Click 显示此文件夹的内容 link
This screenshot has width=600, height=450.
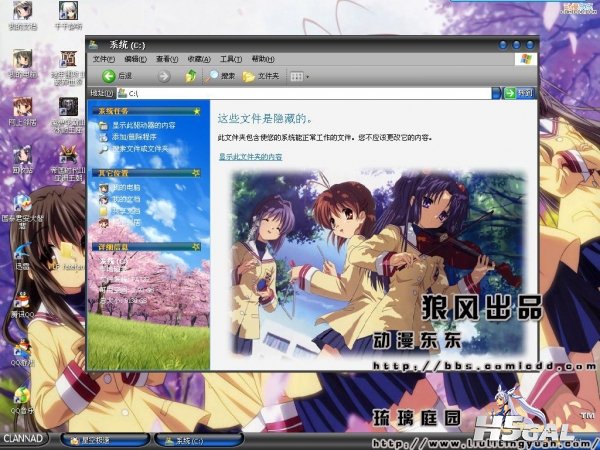(x=250, y=157)
